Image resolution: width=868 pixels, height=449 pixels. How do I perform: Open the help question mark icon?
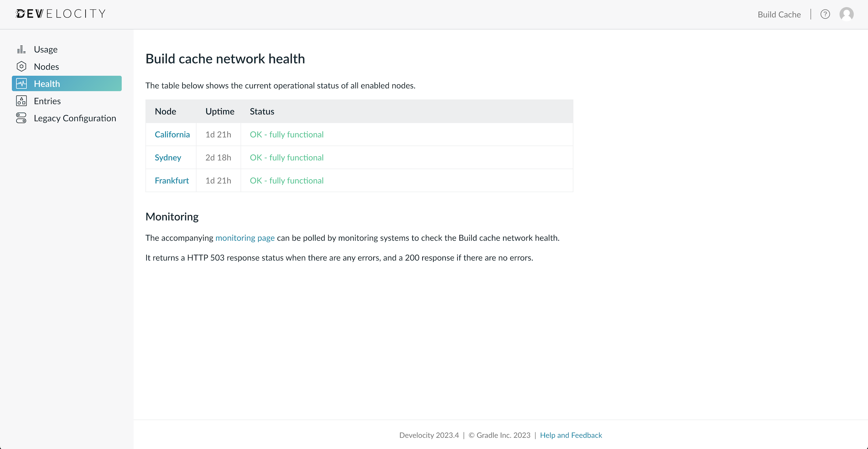825,15
